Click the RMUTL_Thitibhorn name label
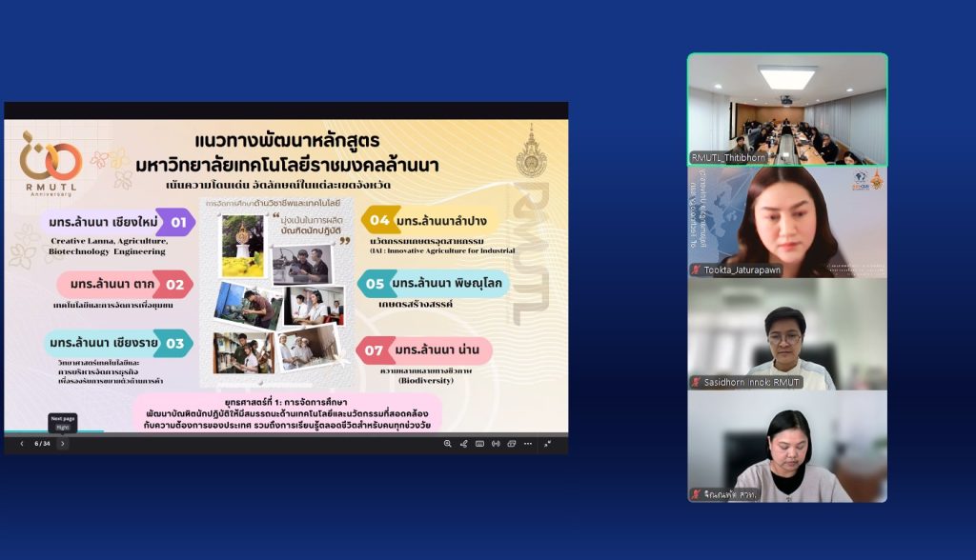The image size is (976, 560). (728, 158)
